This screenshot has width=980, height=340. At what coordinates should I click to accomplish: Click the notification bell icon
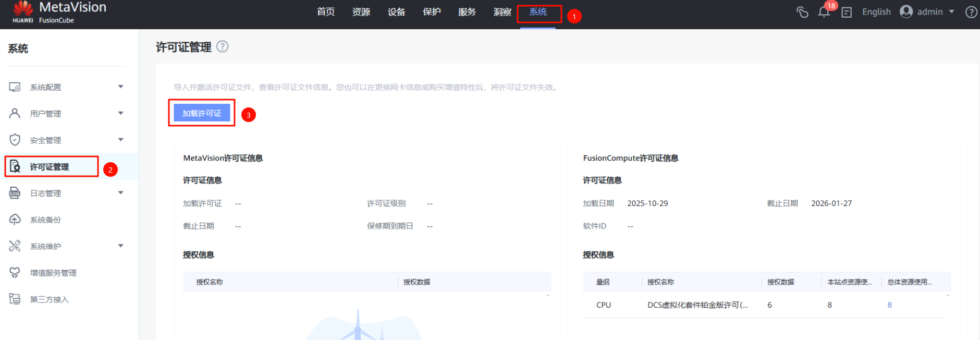tap(824, 12)
